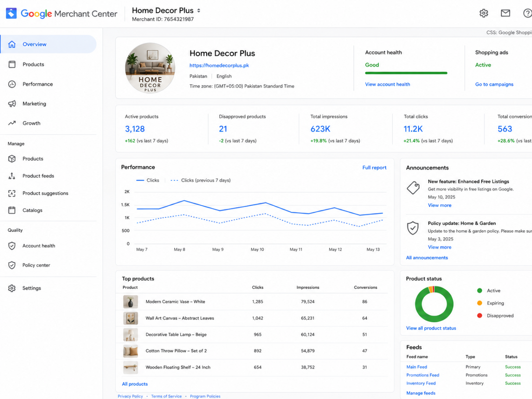Image resolution: width=532 pixels, height=399 pixels.
Task: Click the Clicks column header in Top products
Action: (x=258, y=287)
